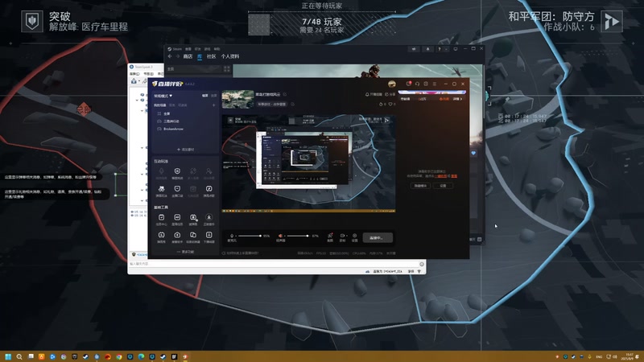This screenshot has height=362, width=644.
Task: Mute the microphone icon
Action: [x=232, y=236]
